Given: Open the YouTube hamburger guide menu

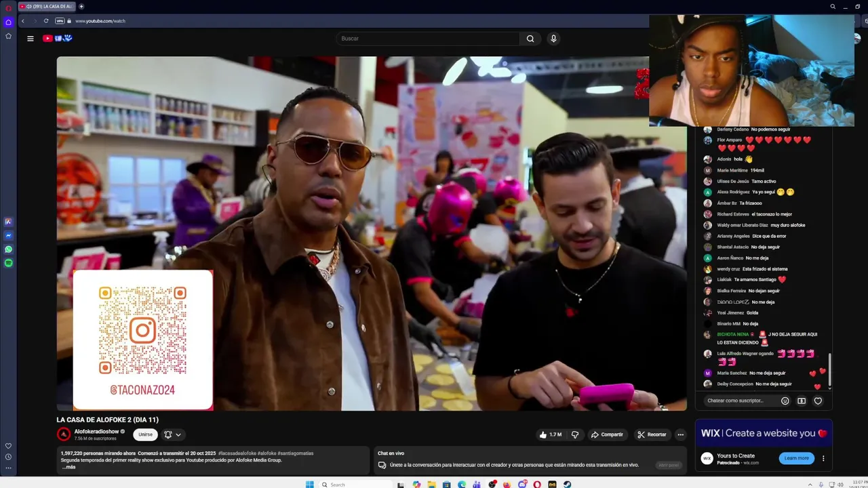Looking at the screenshot, I should click(x=30, y=39).
